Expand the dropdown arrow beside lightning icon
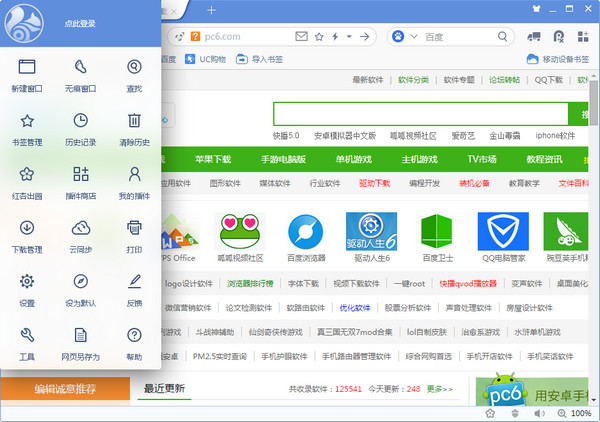The height and width of the screenshot is (422, 600). tap(349, 36)
